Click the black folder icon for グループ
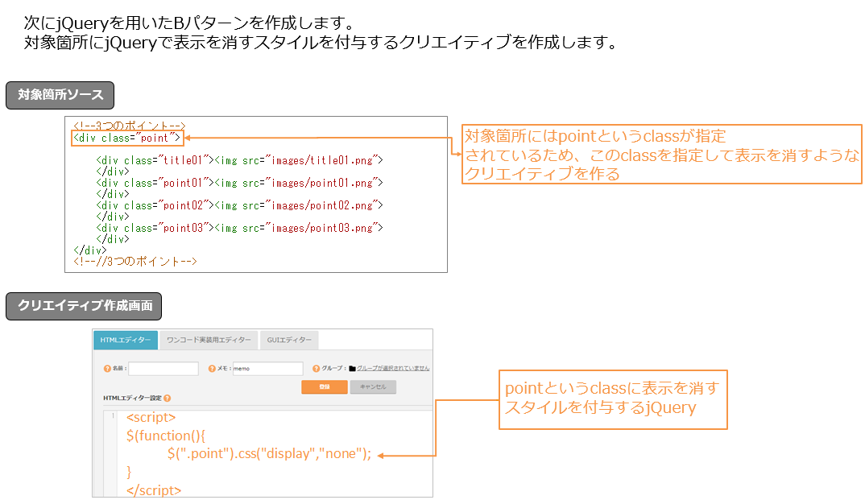865x504 pixels. tap(353, 369)
